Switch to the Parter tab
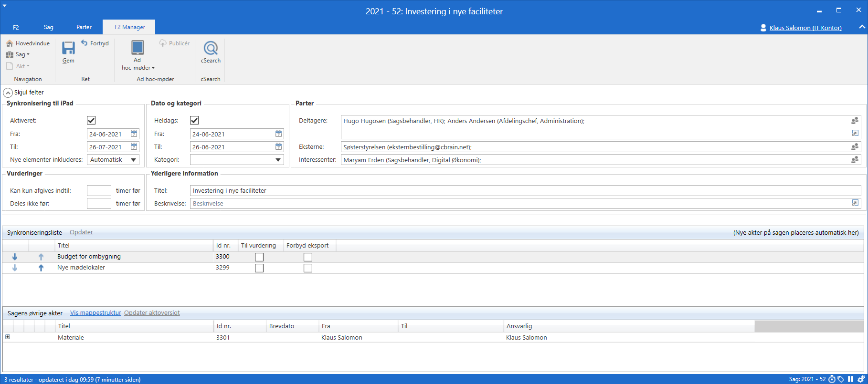Screen dimensions: 868x384 pyautogui.click(x=84, y=27)
